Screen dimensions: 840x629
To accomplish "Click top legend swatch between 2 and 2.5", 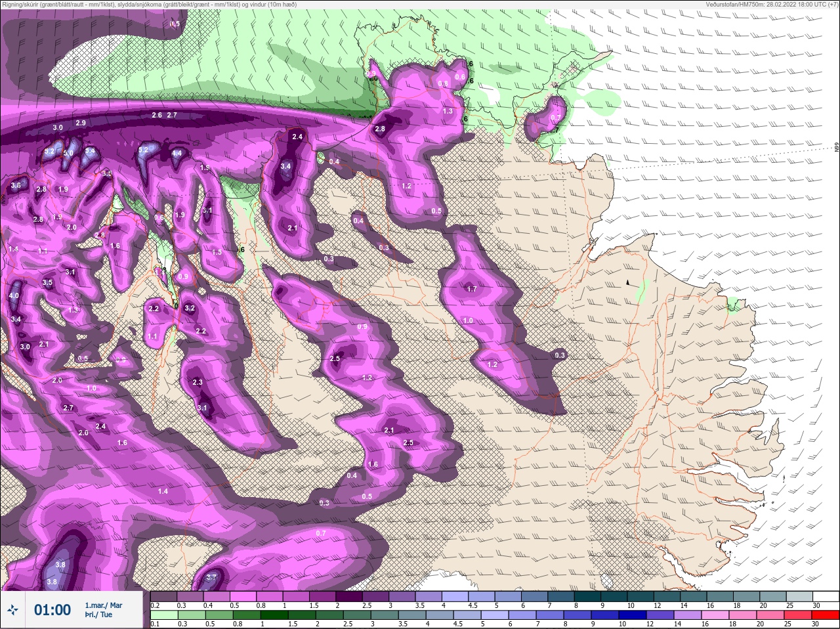I will click(x=350, y=596).
